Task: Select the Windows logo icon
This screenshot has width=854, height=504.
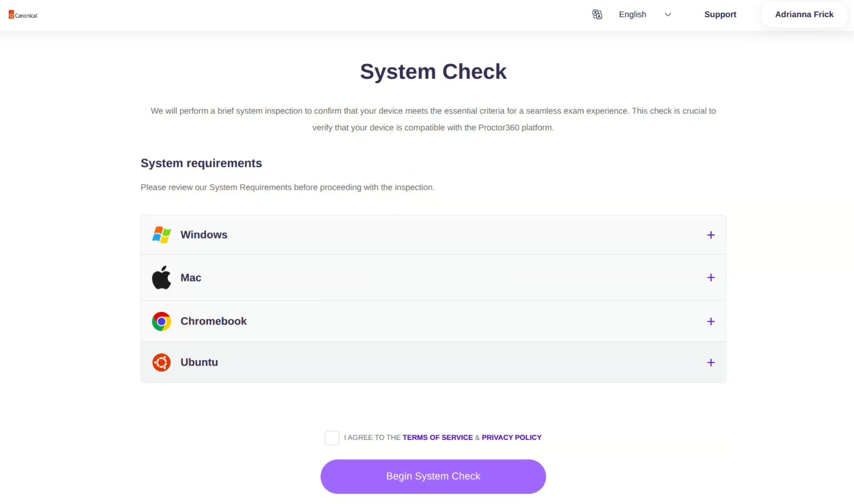Action: click(161, 235)
